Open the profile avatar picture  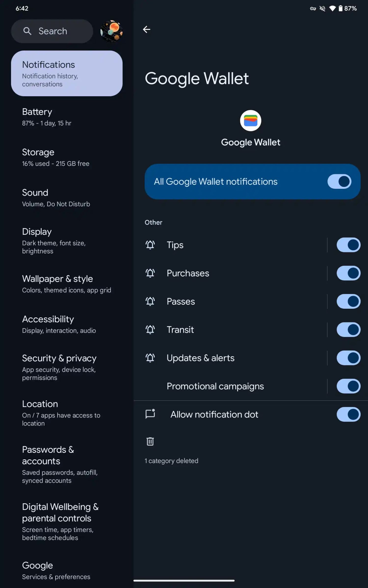click(x=112, y=31)
